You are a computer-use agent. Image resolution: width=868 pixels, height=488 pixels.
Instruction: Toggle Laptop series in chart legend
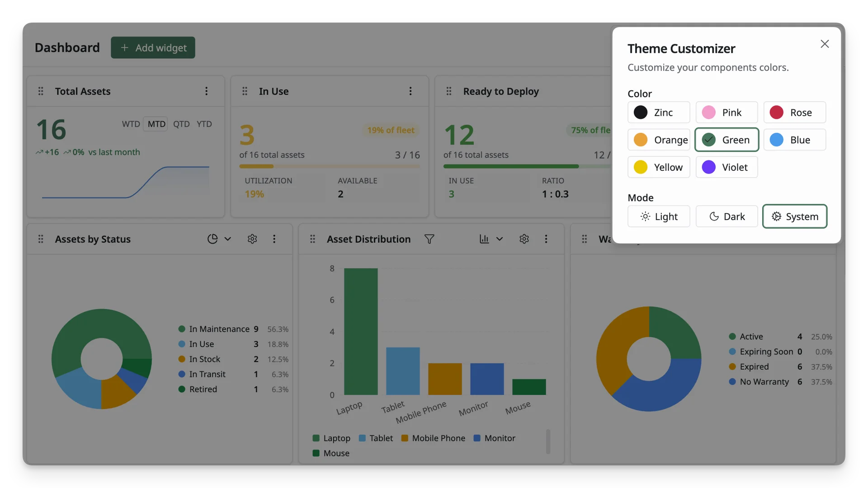(331, 438)
